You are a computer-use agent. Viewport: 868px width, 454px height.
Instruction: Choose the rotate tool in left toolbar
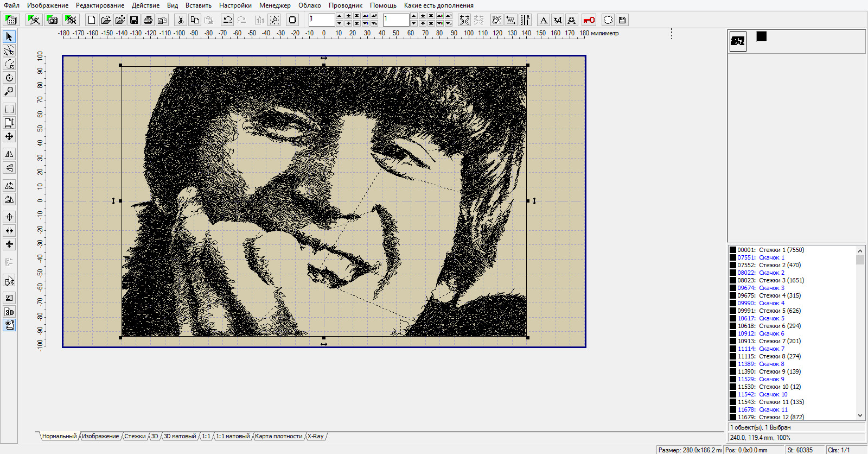click(x=9, y=78)
